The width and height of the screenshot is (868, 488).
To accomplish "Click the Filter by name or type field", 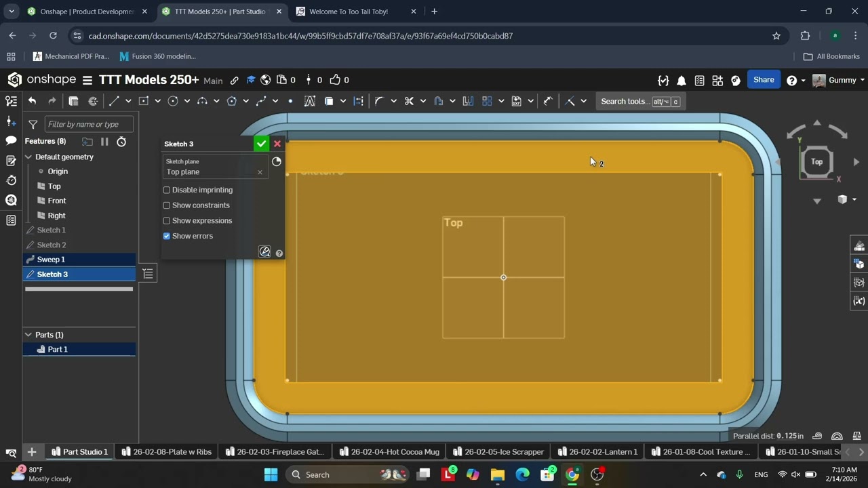I will (x=89, y=124).
